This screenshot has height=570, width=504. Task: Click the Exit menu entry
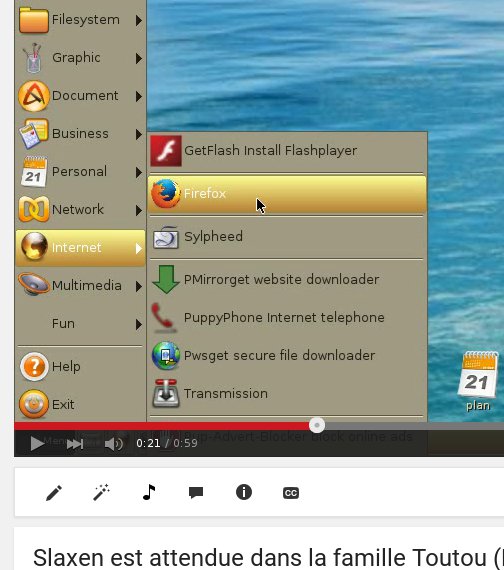tap(80, 404)
